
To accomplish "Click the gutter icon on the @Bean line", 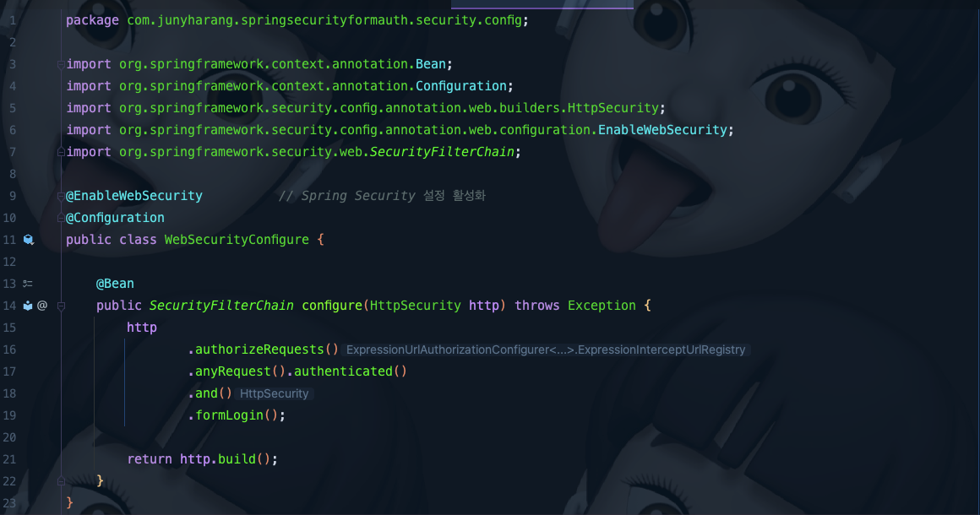I will (x=28, y=284).
